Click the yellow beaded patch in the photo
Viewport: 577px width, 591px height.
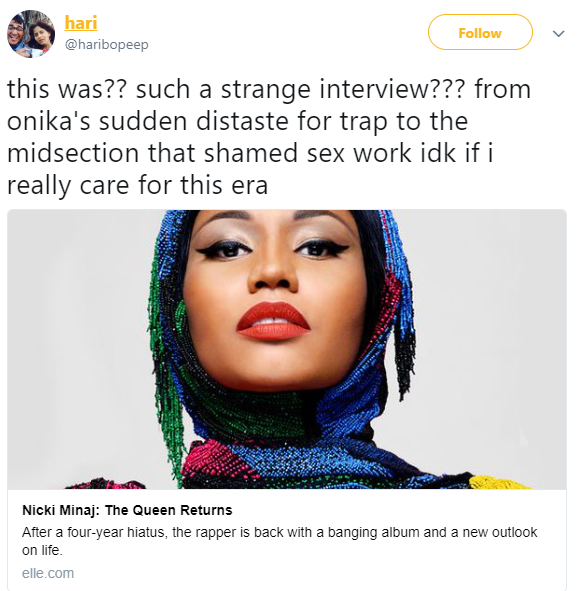[497, 482]
